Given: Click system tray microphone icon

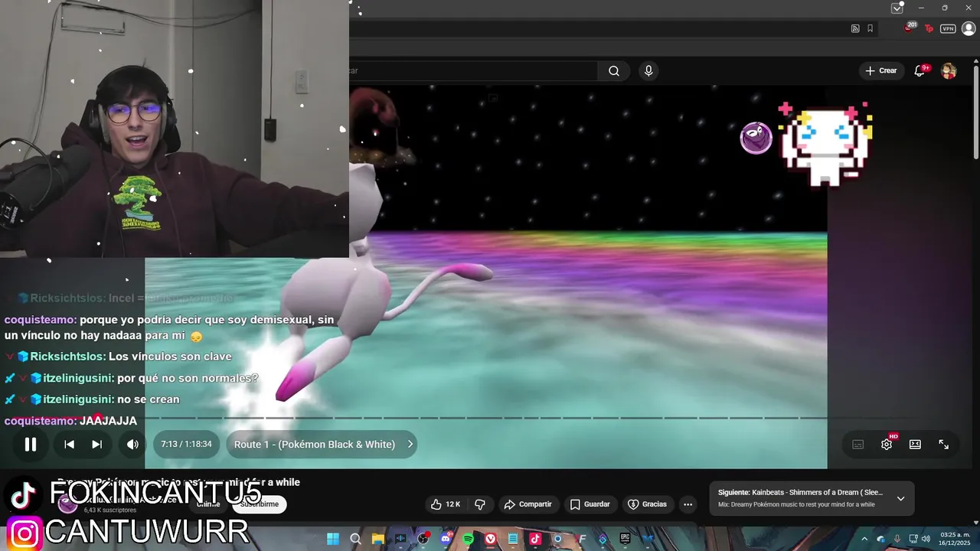Looking at the screenshot, I should click(897, 539).
